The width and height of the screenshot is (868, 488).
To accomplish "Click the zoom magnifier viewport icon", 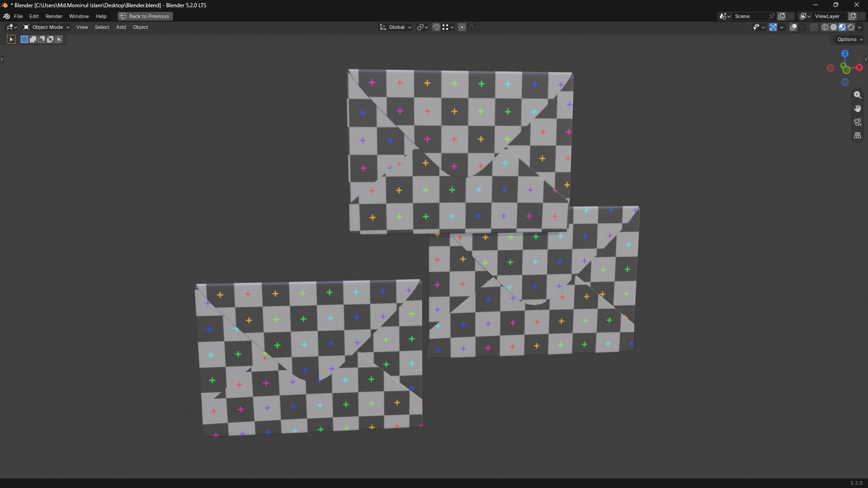I will (x=857, y=95).
